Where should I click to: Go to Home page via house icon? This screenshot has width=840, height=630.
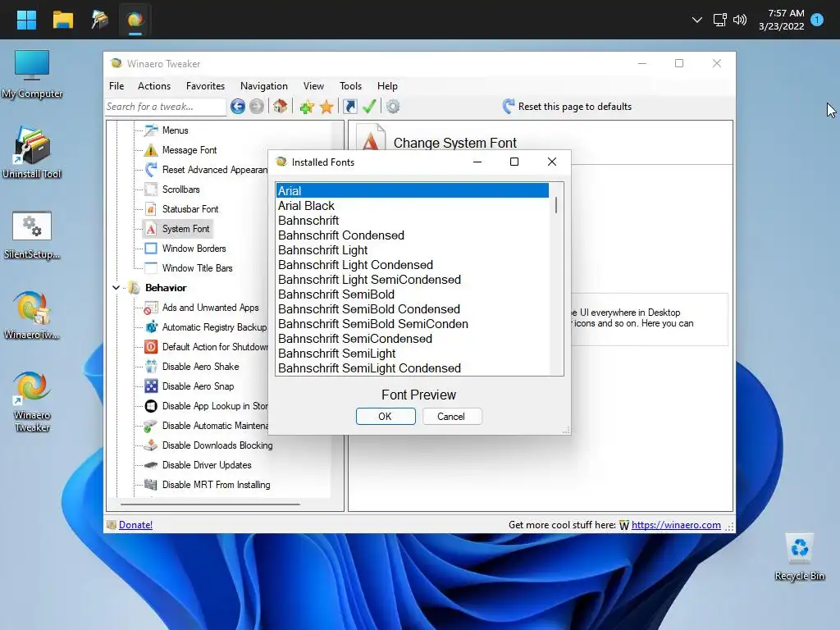coord(281,106)
